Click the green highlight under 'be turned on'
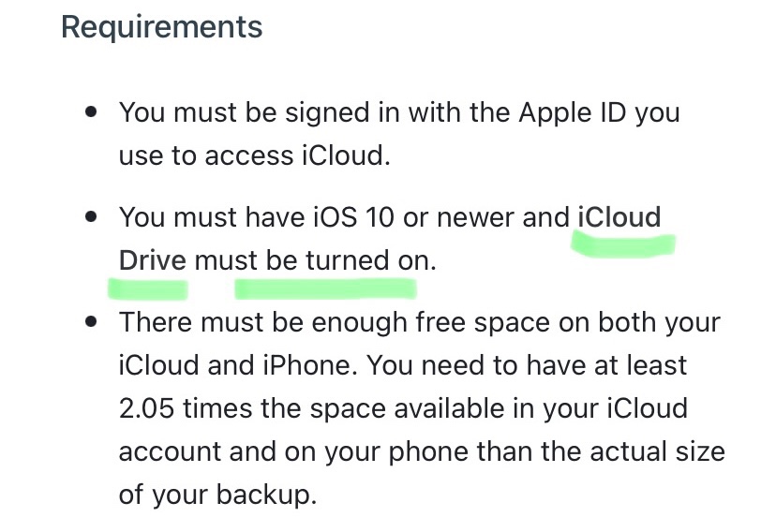 click(x=325, y=289)
